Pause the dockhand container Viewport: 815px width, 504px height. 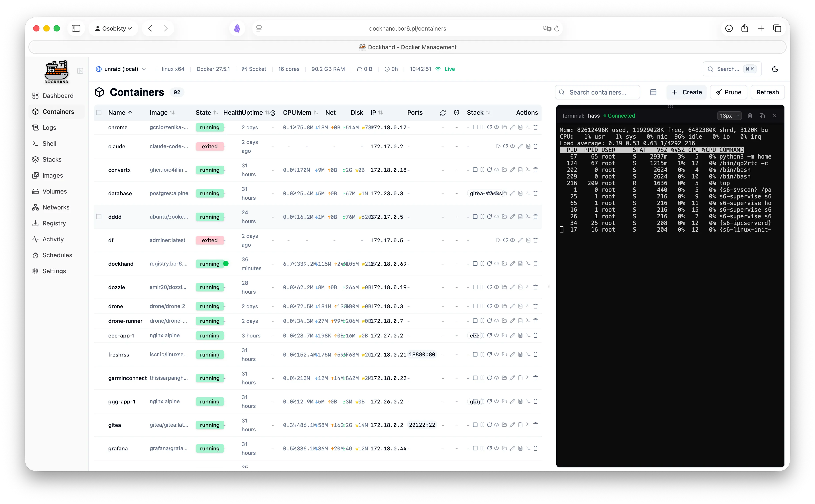click(x=482, y=264)
